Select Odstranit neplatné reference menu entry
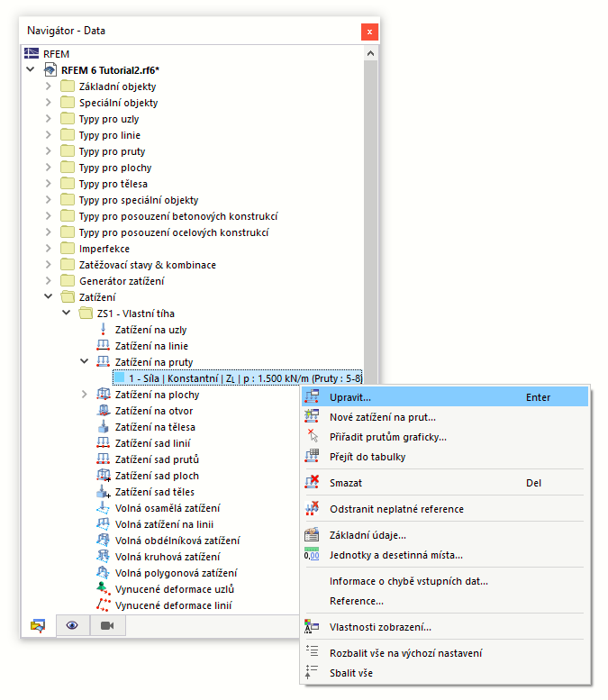 pyautogui.click(x=446, y=508)
